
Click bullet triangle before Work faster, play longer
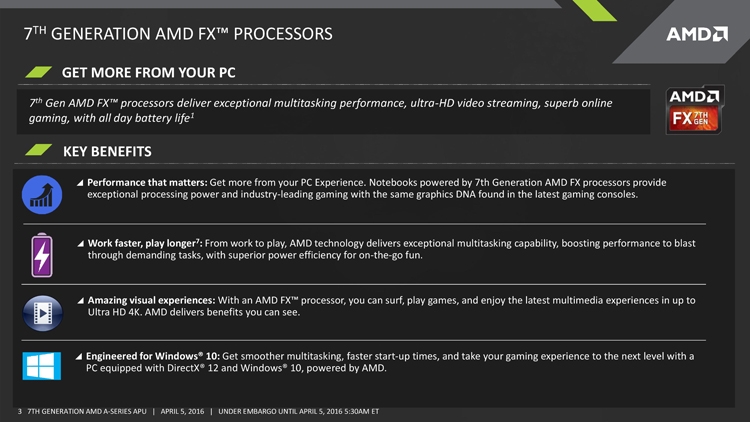click(x=80, y=244)
